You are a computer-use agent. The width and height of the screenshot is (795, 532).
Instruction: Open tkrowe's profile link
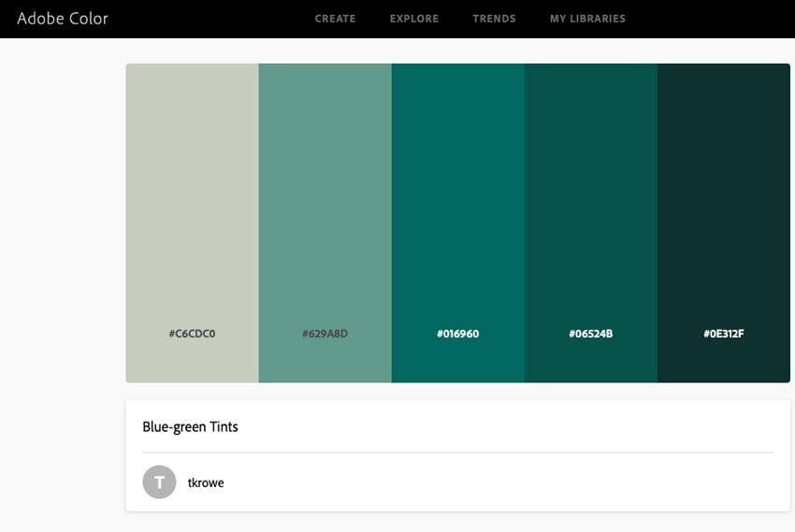(x=206, y=483)
